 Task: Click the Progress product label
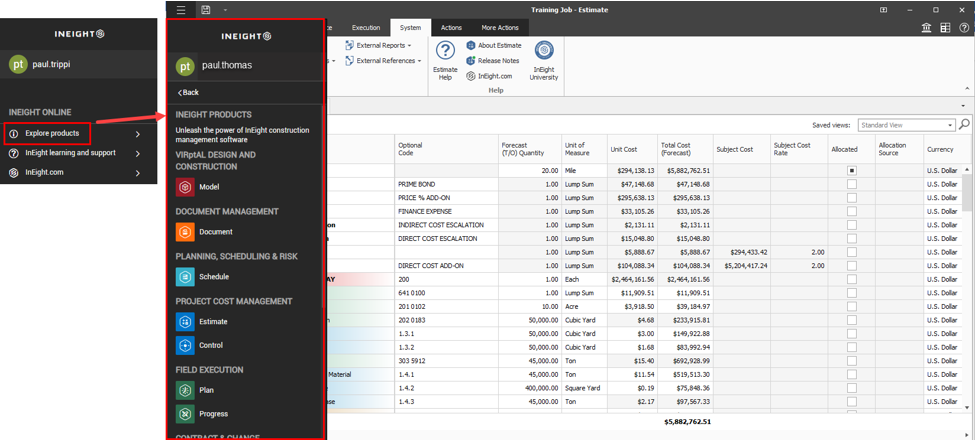click(213, 413)
